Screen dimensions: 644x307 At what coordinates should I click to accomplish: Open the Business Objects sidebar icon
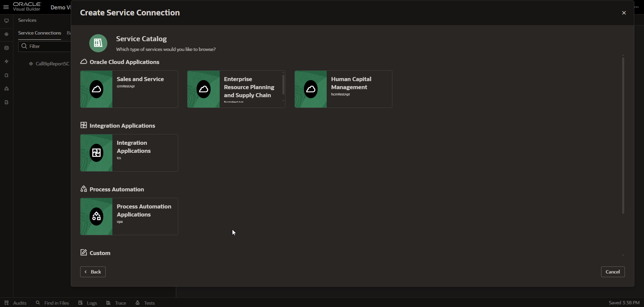point(6,48)
